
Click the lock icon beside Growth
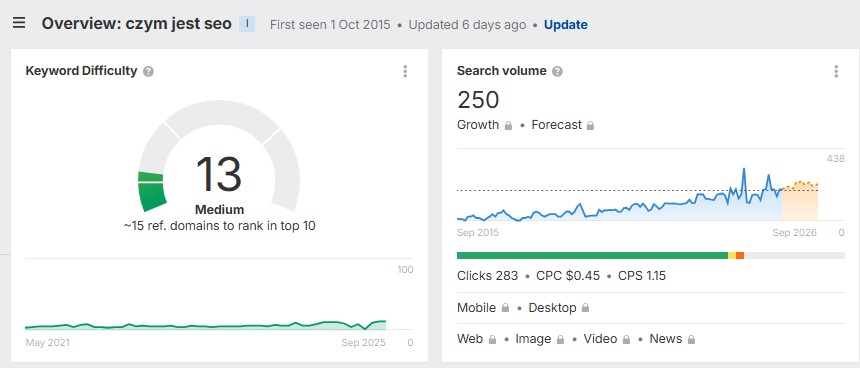(508, 126)
